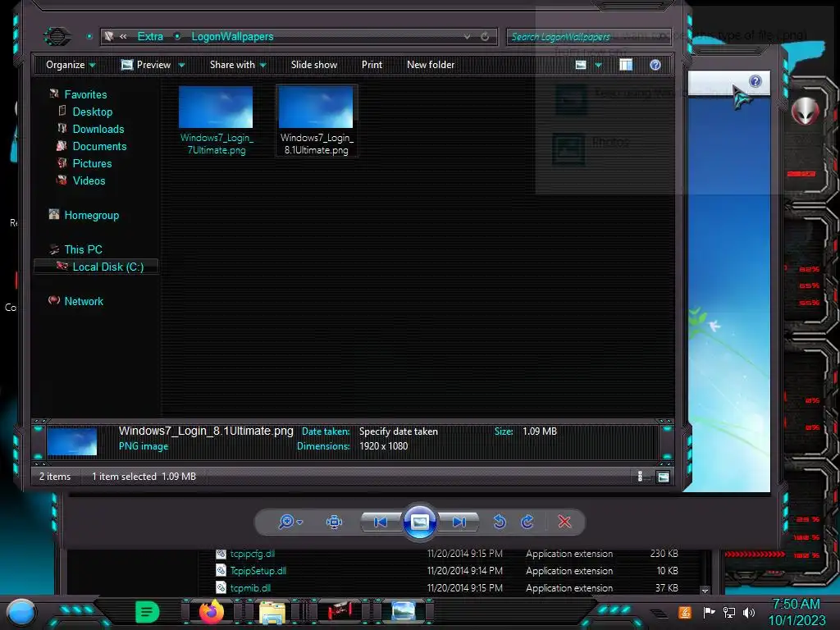Viewport: 840px width, 630px height.
Task: Click the Action Center flag icon
Action: (x=710, y=612)
